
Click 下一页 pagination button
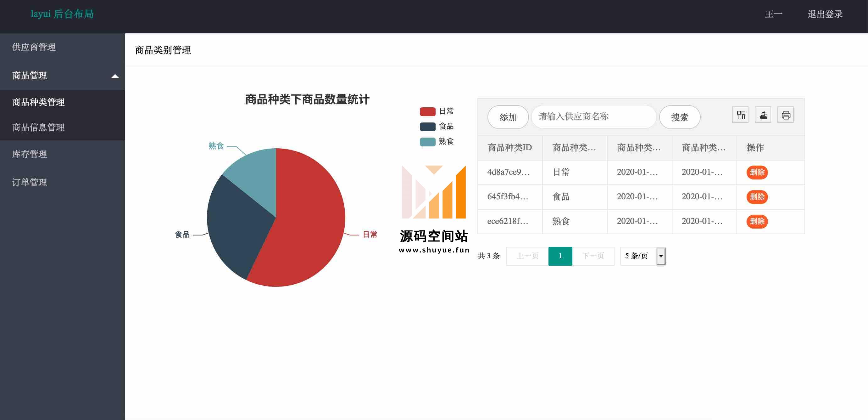click(x=593, y=256)
